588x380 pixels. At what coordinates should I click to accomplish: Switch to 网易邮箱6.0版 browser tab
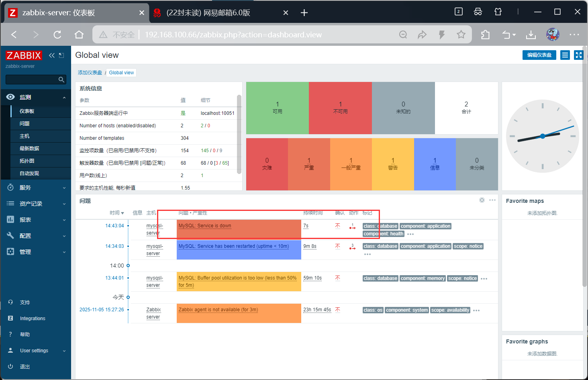[x=220, y=13]
